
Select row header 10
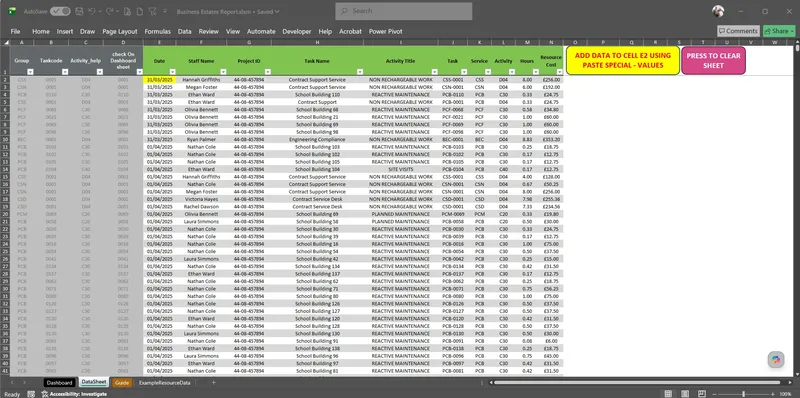pyautogui.click(x=5, y=139)
